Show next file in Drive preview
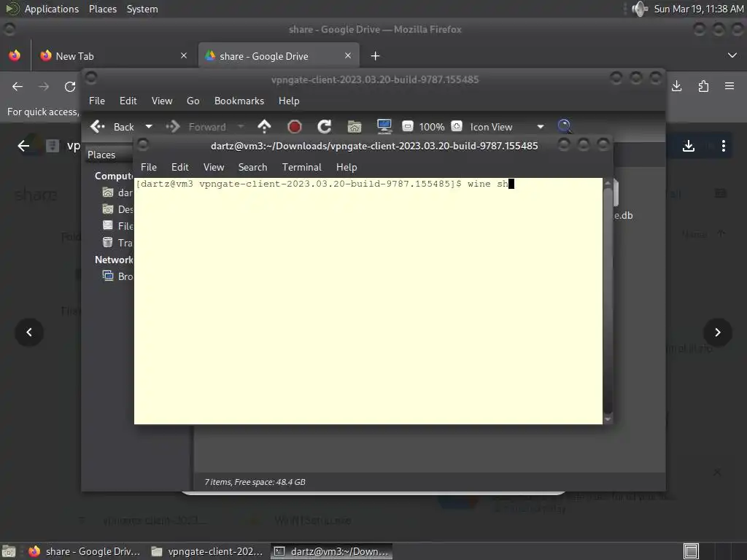Image resolution: width=747 pixels, height=560 pixels. [x=718, y=332]
